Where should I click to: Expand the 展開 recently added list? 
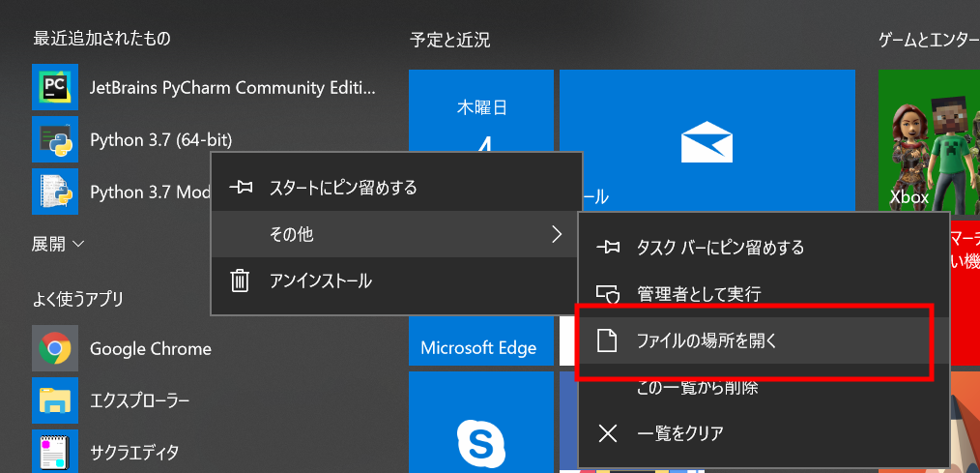[58, 244]
